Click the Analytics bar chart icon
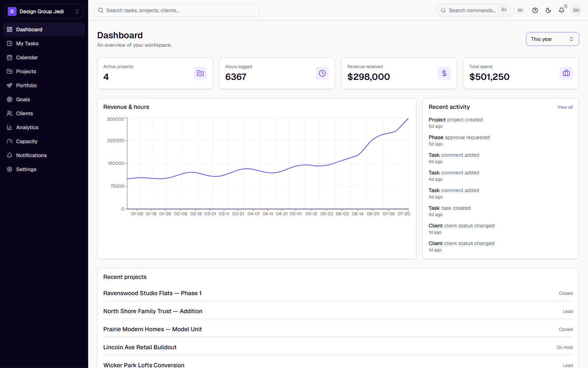This screenshot has width=588, height=368. pyautogui.click(x=10, y=127)
